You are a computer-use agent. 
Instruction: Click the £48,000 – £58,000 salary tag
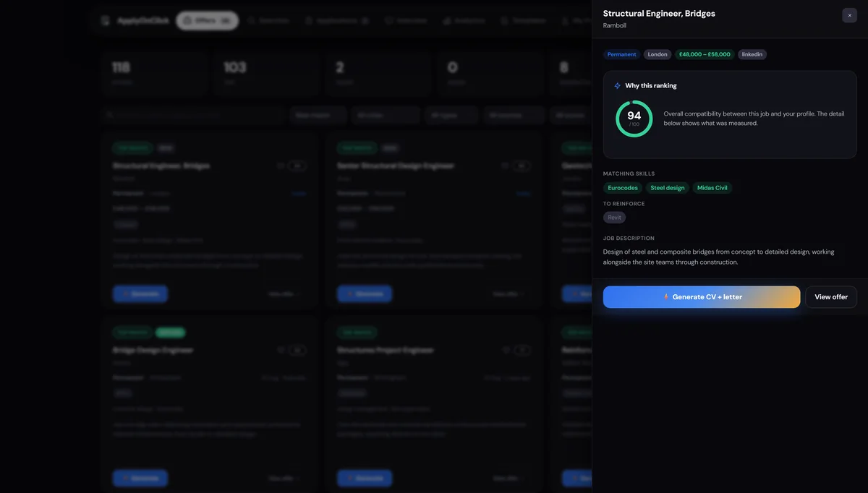coord(705,54)
